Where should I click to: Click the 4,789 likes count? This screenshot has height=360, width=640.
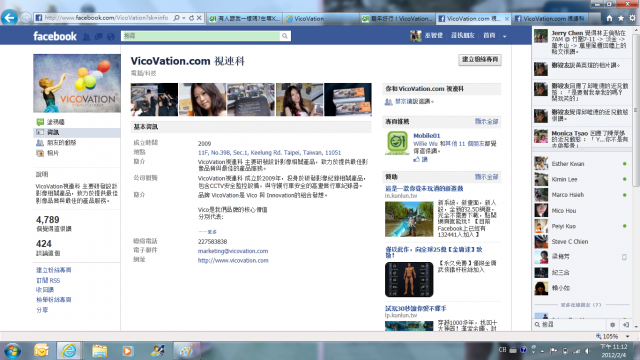48,220
